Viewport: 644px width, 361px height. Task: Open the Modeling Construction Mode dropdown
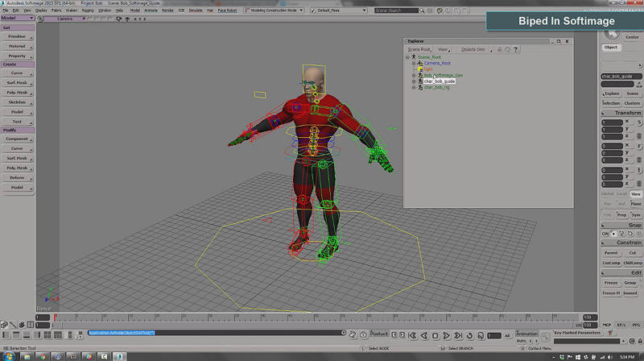click(274, 10)
